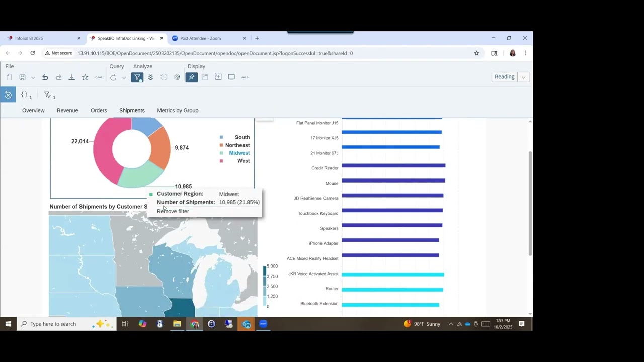Screen dimensions: 644x362
Task: Click the bookmark star in address bar
Action: (x=476, y=53)
